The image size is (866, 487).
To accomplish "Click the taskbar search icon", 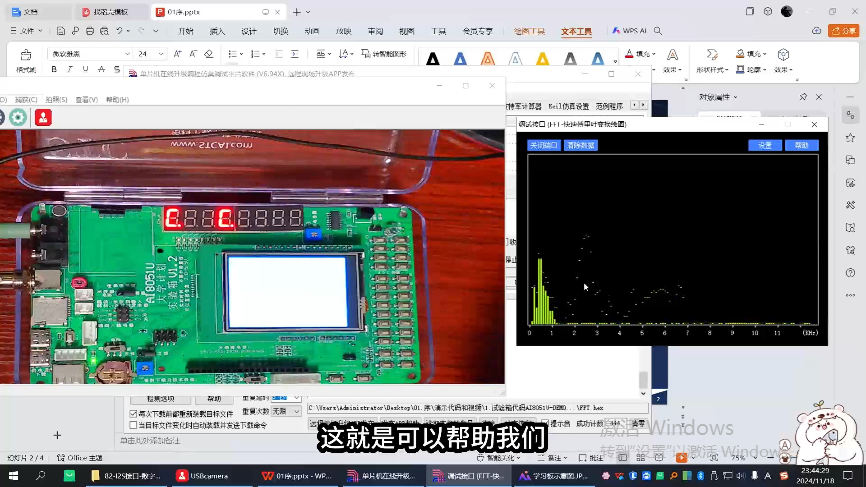I will click(x=40, y=475).
